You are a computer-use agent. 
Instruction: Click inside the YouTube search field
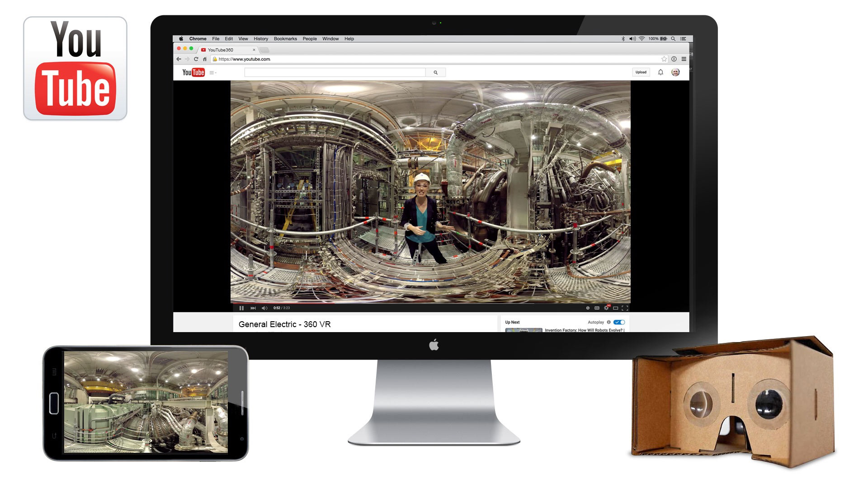click(x=335, y=72)
